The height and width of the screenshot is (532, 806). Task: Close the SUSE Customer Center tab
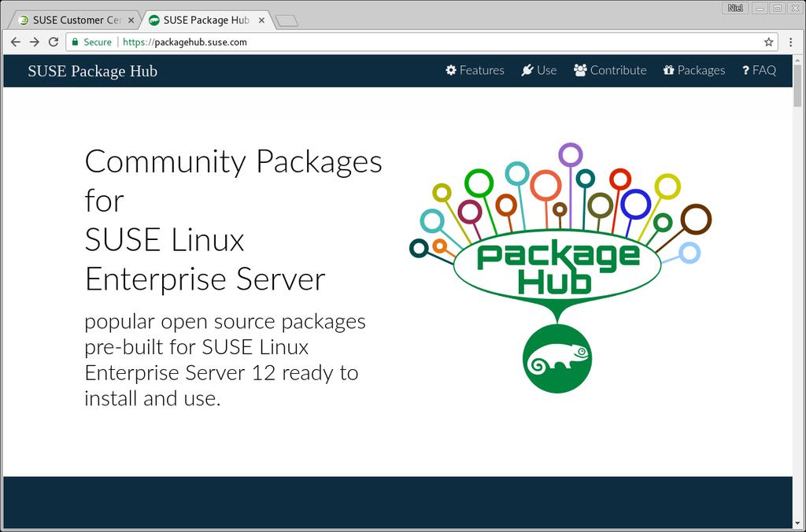(131, 20)
